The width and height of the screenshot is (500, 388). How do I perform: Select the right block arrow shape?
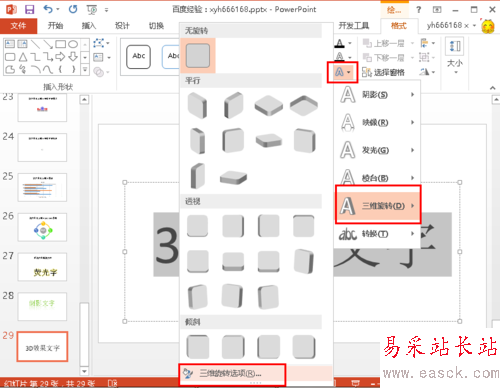(60, 57)
